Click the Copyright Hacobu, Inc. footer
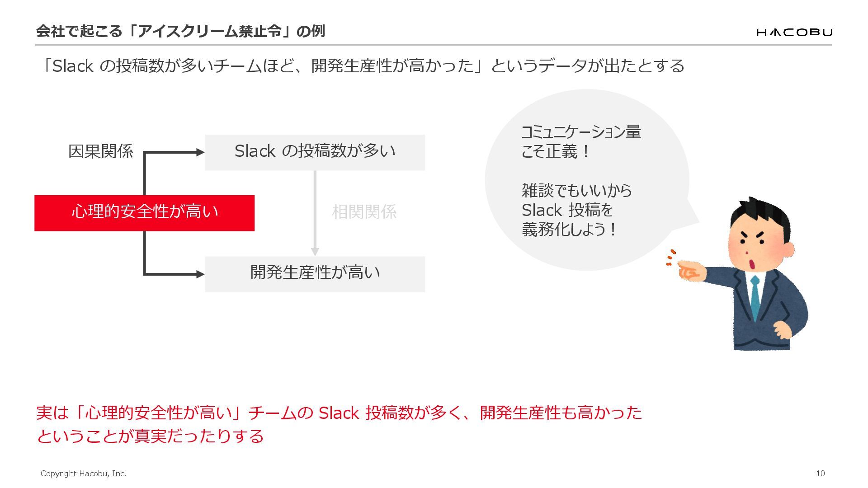Screen dimensions: 868x488 [x=83, y=473]
